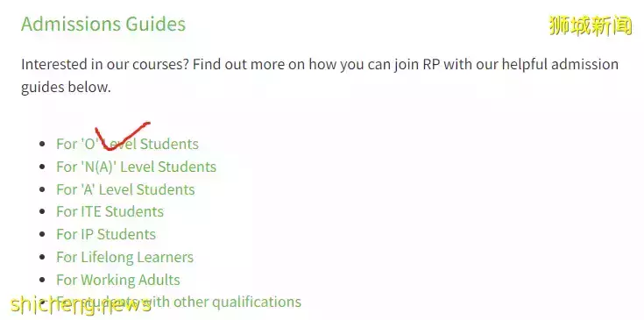The width and height of the screenshot is (644, 320).
Task: Select the For 'A' Level Students link
Action: point(125,189)
